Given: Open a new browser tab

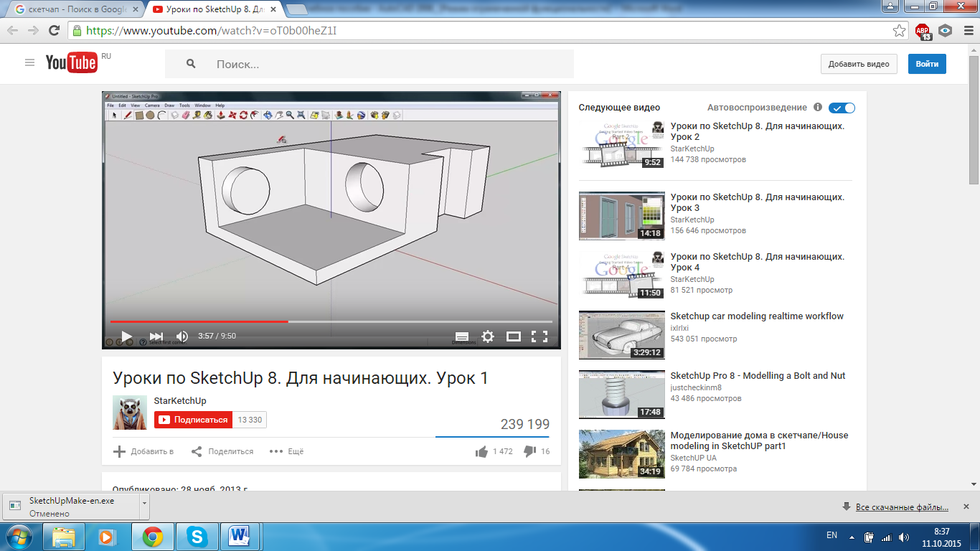Looking at the screenshot, I should (297, 10).
